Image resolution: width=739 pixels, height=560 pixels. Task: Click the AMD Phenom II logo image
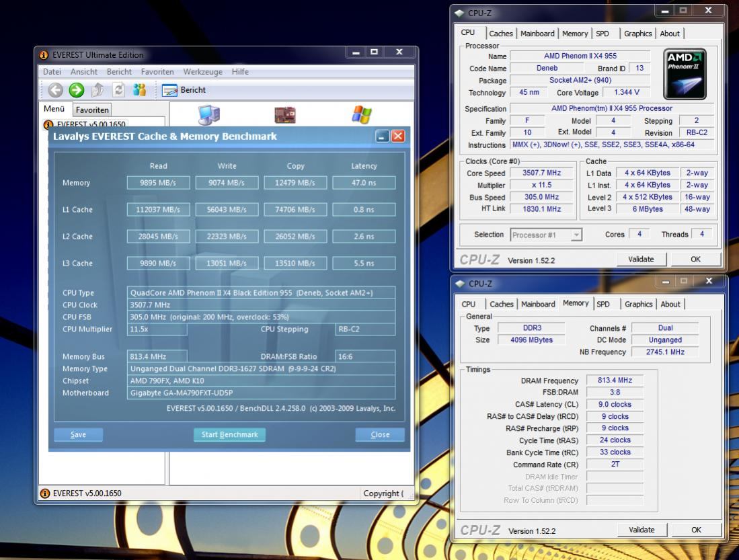tap(685, 74)
